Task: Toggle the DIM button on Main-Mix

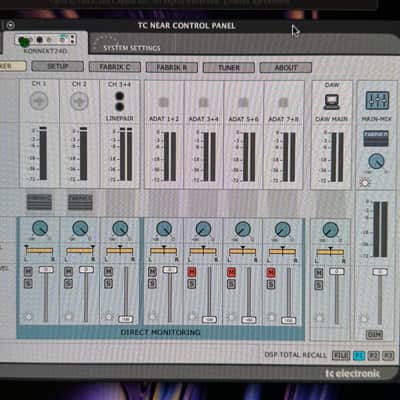Action: (x=374, y=334)
